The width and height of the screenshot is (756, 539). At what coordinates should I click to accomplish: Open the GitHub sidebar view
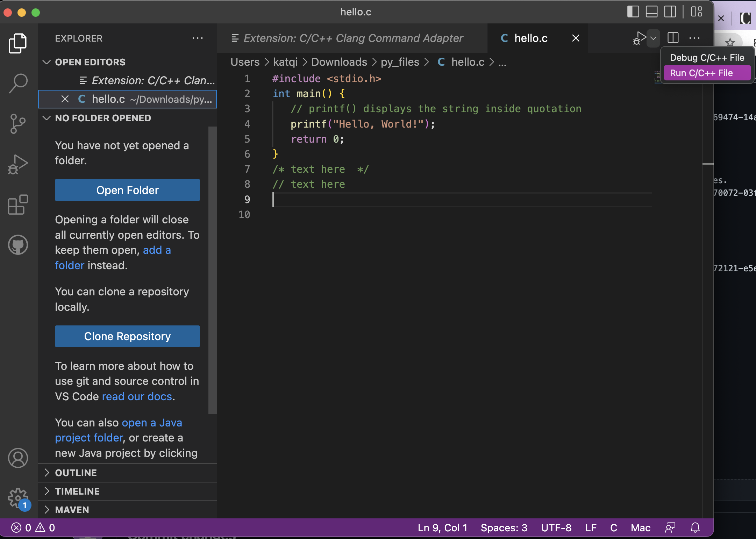17,245
